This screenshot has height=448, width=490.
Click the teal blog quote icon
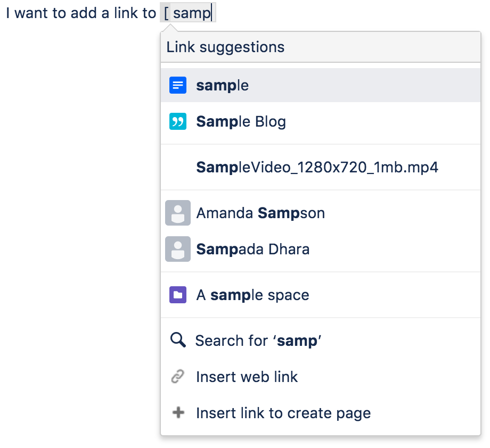tap(178, 121)
